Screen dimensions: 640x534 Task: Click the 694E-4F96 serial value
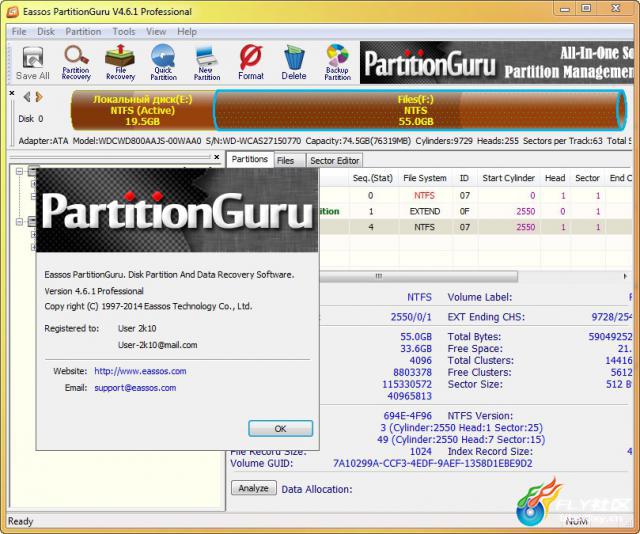tap(407, 416)
